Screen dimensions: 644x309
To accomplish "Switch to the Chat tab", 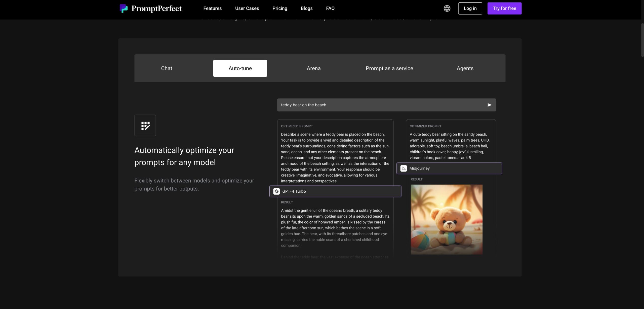I will click(x=166, y=68).
